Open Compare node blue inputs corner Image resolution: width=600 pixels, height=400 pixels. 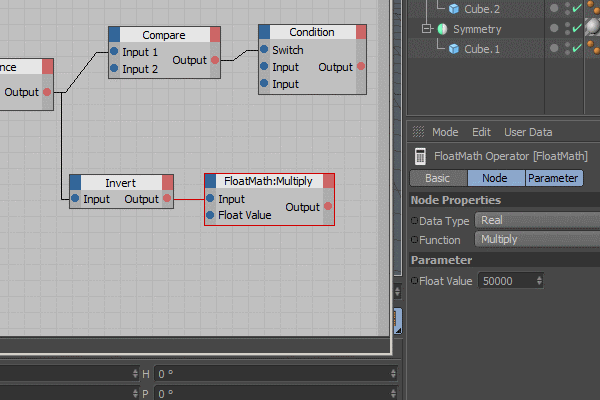point(114,34)
